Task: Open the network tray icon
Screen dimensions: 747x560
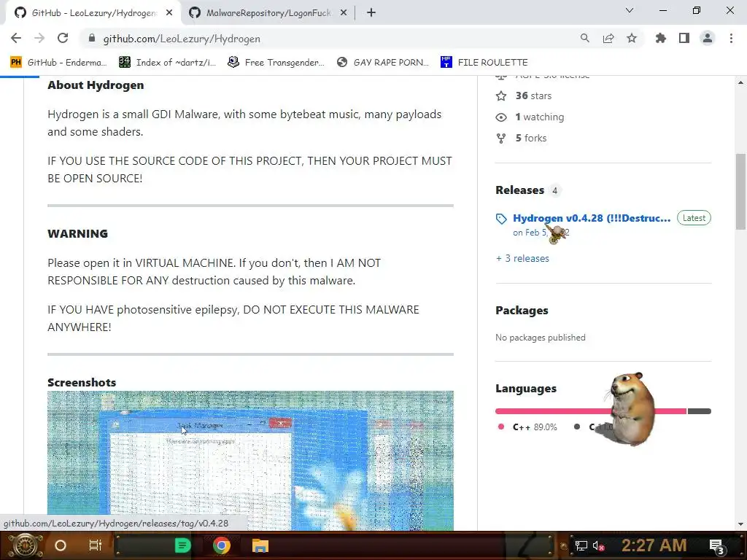Action: [x=581, y=545]
